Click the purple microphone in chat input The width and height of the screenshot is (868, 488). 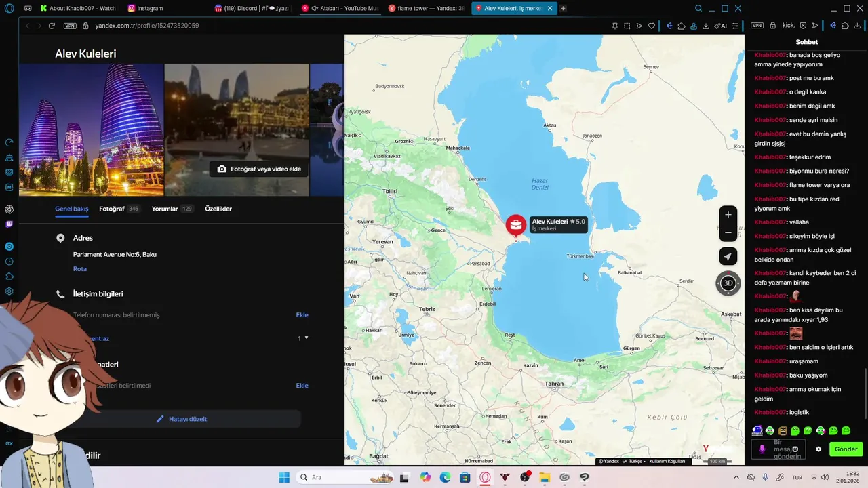[x=762, y=449]
